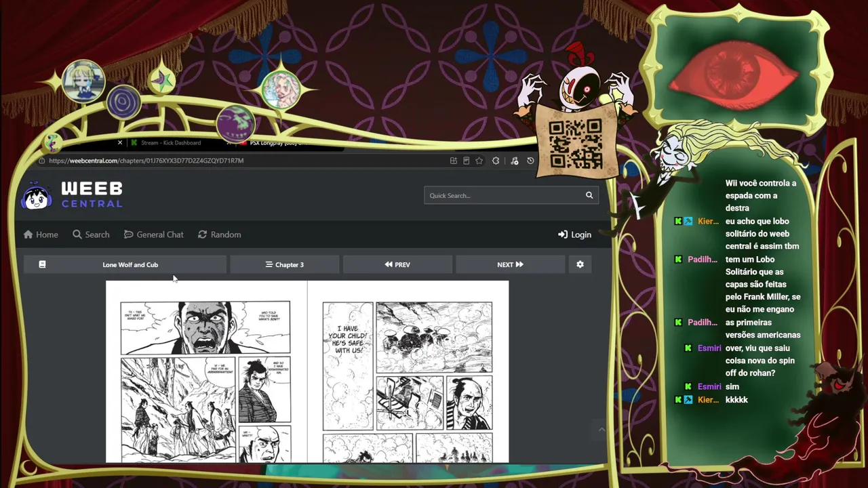Switch to the Stream - Kick Dashboard tab
Image resolution: width=868 pixels, height=488 pixels.
(x=171, y=142)
